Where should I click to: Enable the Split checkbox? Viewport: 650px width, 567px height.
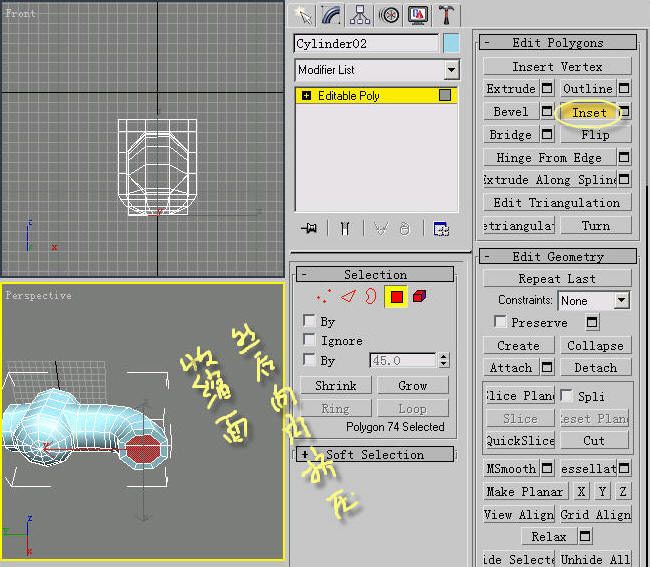pyautogui.click(x=566, y=395)
